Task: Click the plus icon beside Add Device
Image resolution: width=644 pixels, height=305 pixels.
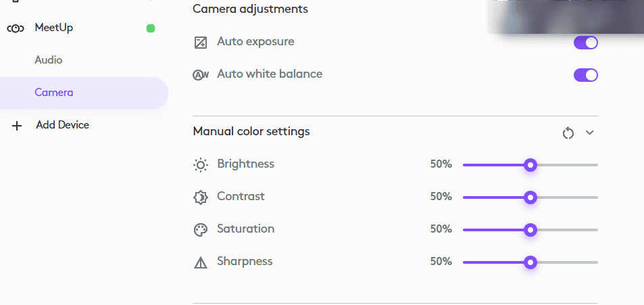Action: click(17, 126)
